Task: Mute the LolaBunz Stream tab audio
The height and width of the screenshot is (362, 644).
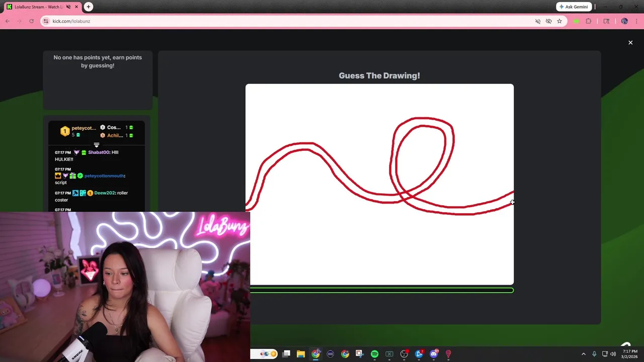Action: [68, 7]
